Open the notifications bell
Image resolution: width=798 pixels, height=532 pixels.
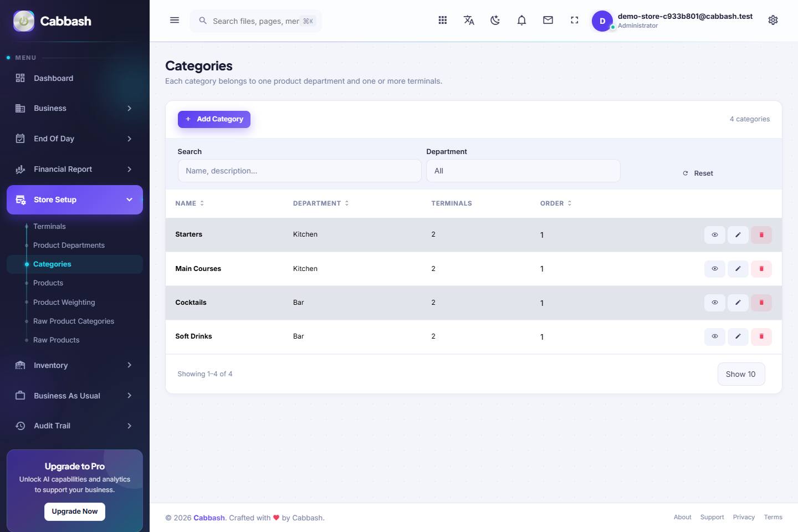point(521,21)
